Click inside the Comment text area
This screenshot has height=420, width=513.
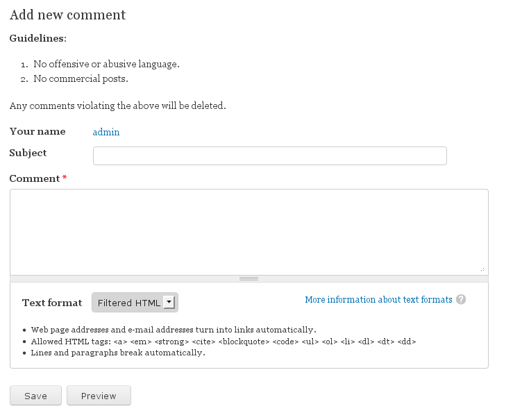tap(249, 232)
